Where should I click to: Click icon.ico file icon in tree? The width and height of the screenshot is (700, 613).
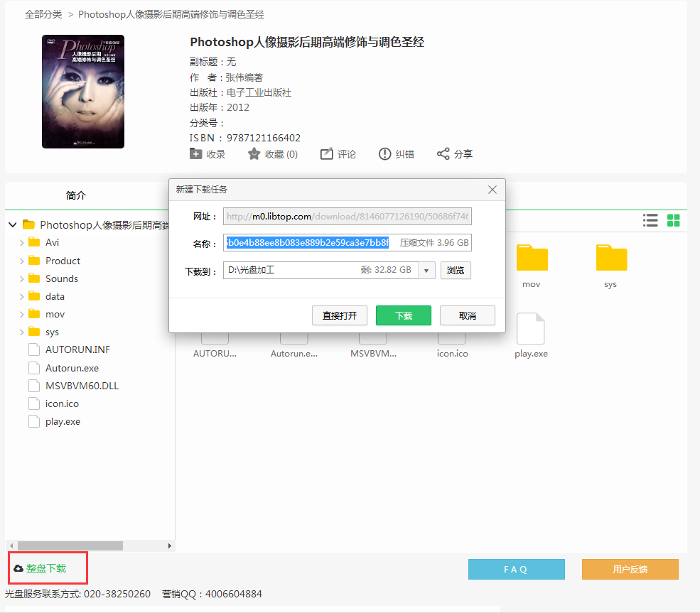[x=34, y=403]
